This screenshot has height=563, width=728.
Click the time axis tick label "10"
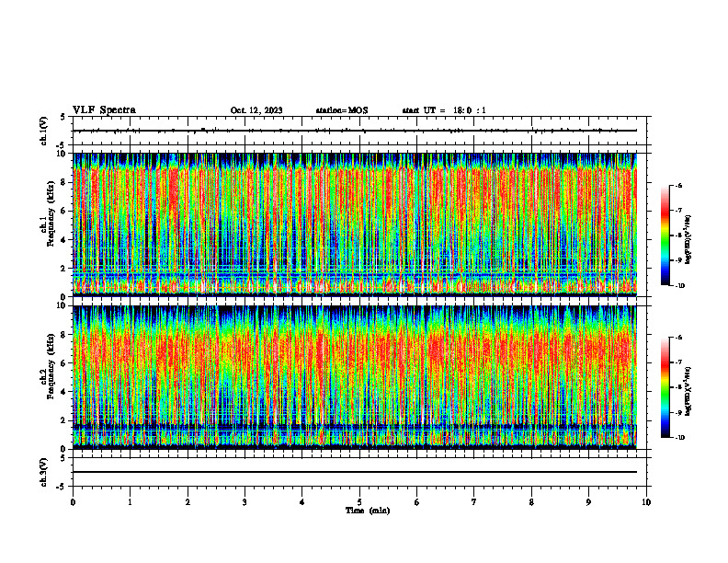[x=646, y=502]
